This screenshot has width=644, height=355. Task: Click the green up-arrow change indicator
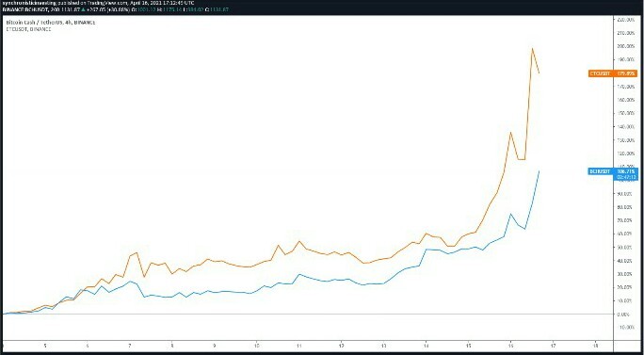coord(83,8)
